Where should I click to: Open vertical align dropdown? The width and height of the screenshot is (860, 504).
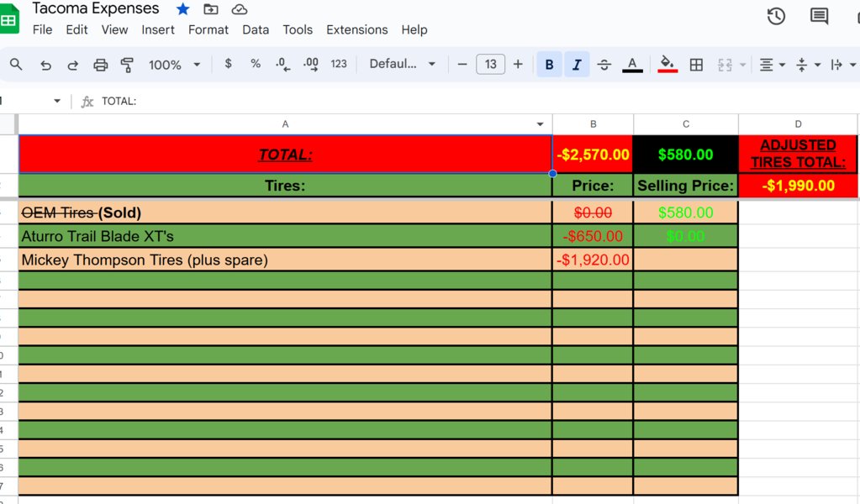807,65
